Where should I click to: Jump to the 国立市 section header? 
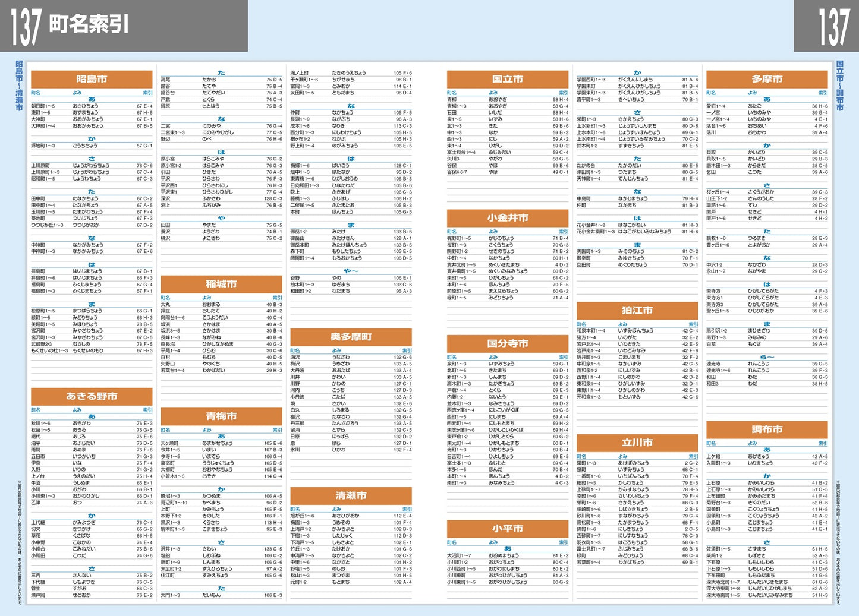(x=508, y=79)
